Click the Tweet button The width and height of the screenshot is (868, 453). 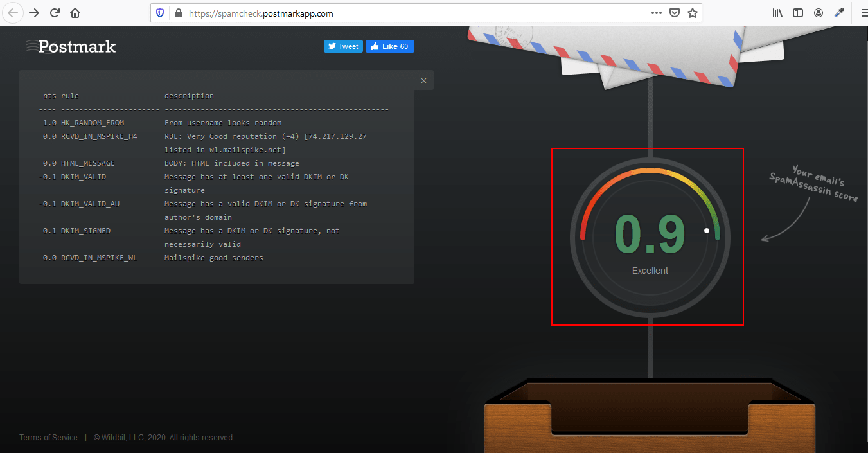pyautogui.click(x=343, y=46)
